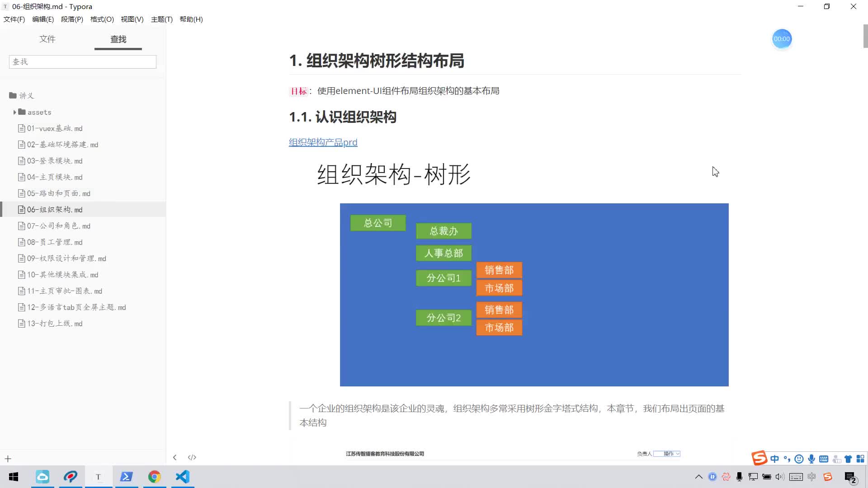Open file 12-多语言tab页全屏主题.md
Viewport: 868px width, 488px height.
point(72,307)
